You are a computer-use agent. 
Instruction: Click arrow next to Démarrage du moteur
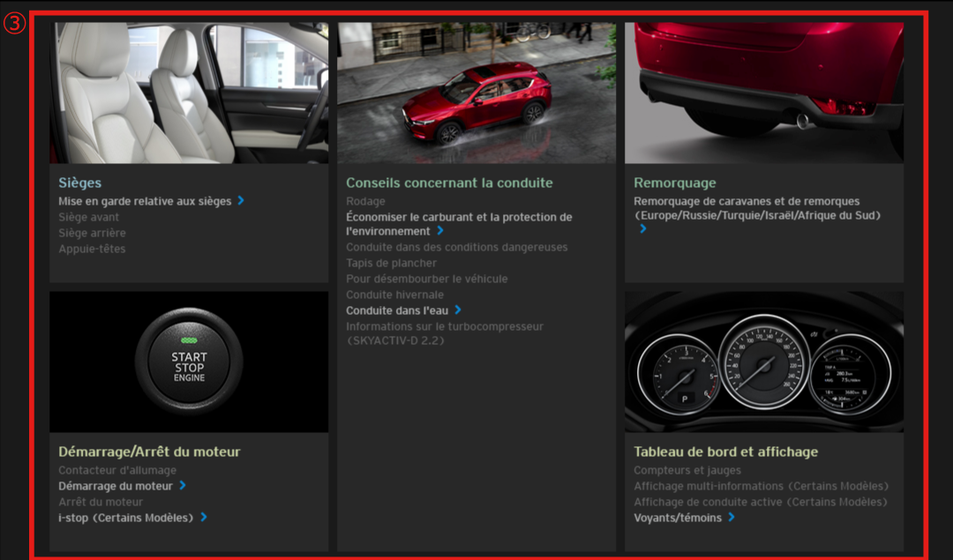(183, 486)
